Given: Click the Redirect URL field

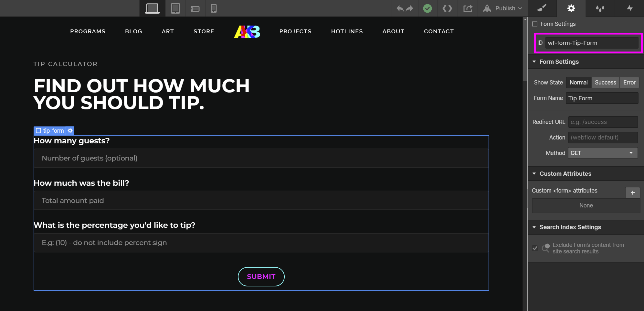Looking at the screenshot, I should pos(603,122).
